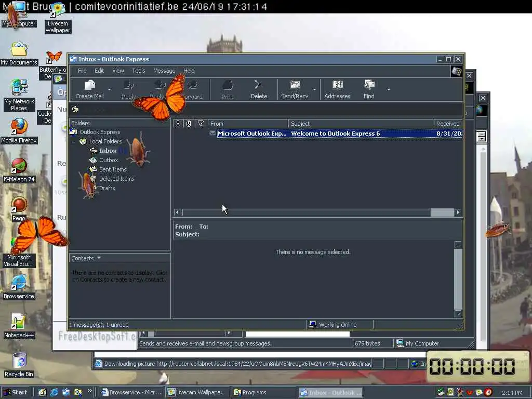Select the Inbox folder
The width and height of the screenshot is (532, 399).
tap(108, 151)
